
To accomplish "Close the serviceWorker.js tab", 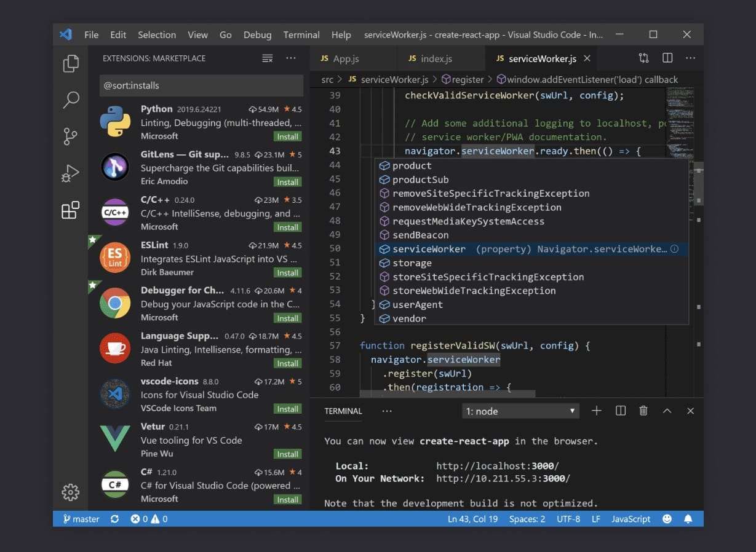I will coord(587,58).
